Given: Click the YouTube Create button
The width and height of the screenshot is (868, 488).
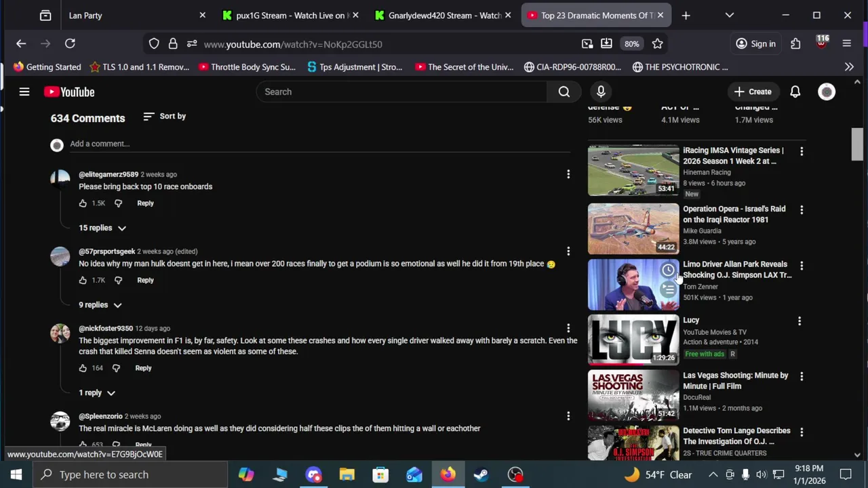Looking at the screenshot, I should 753,91.
